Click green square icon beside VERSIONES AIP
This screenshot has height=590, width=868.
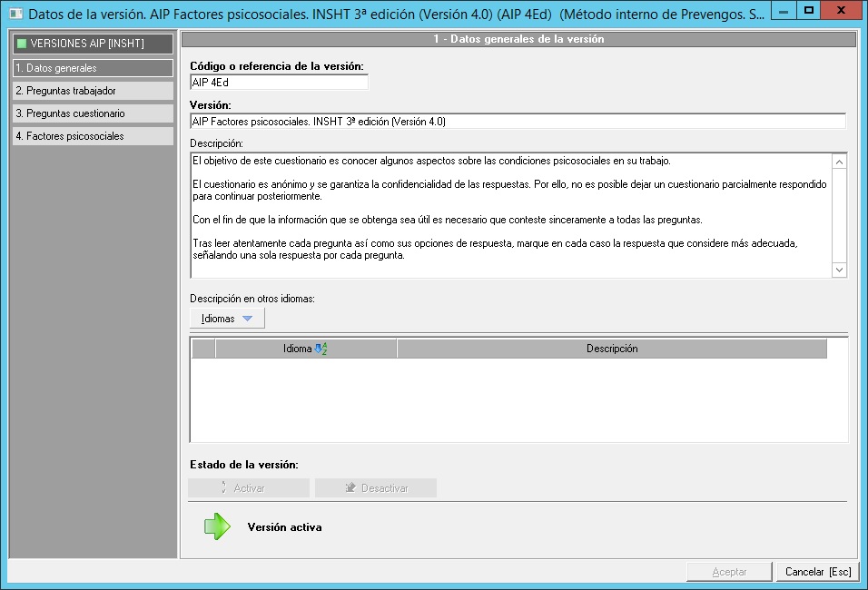coord(22,44)
